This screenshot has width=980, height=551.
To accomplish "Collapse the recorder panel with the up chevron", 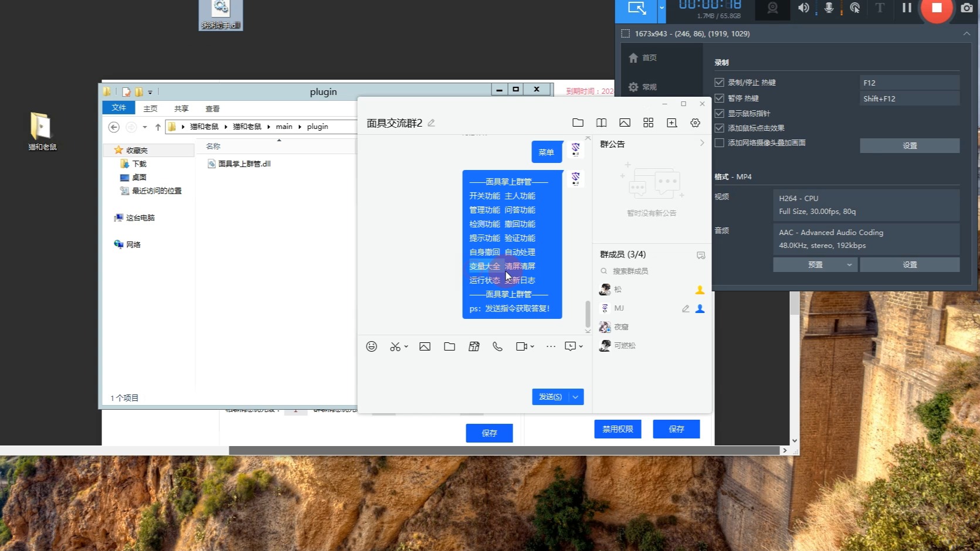I will (967, 34).
